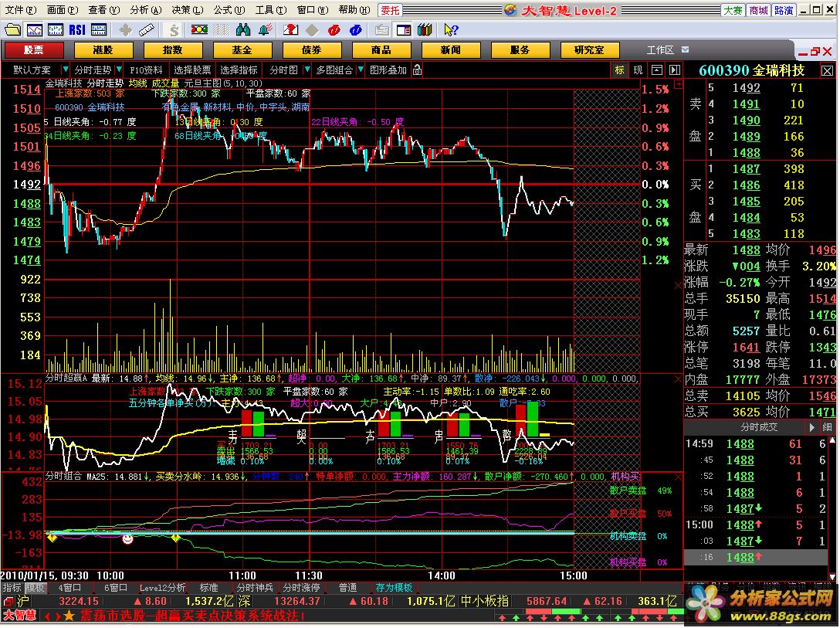Click the red circular info icon

334,30
